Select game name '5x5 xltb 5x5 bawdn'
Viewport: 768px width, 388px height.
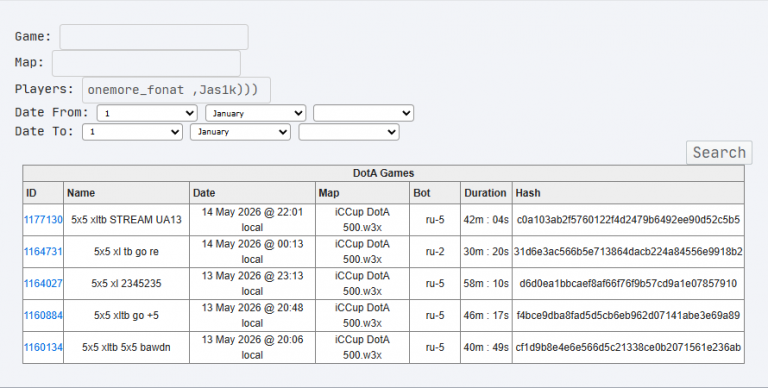coord(126,347)
